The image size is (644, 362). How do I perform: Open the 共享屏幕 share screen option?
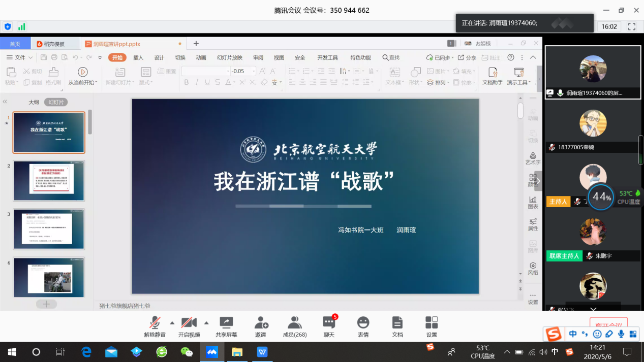pyautogui.click(x=226, y=326)
